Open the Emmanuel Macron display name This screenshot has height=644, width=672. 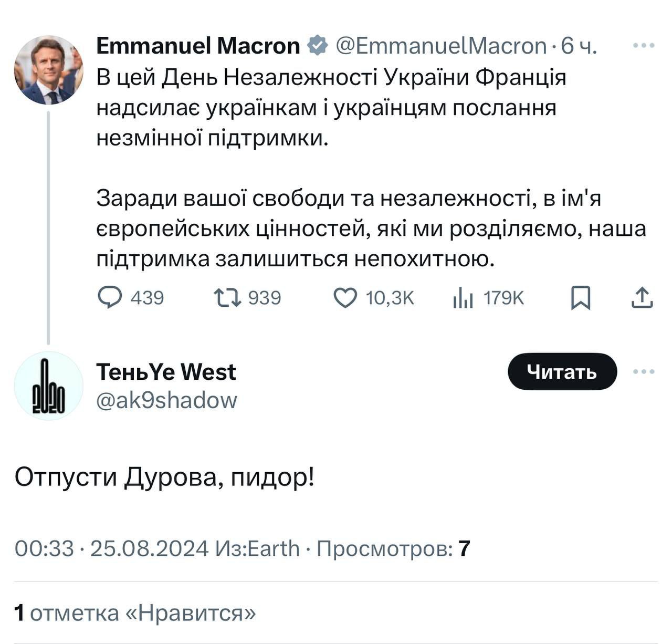(198, 46)
